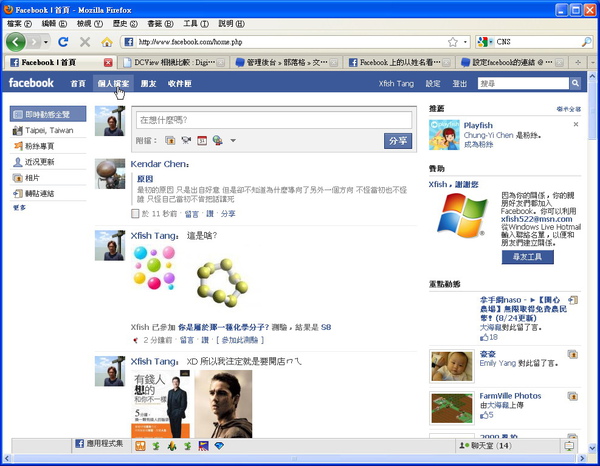Close the Facebook 首頁 tab
Viewport: 600px width, 466px height.
coord(108,62)
